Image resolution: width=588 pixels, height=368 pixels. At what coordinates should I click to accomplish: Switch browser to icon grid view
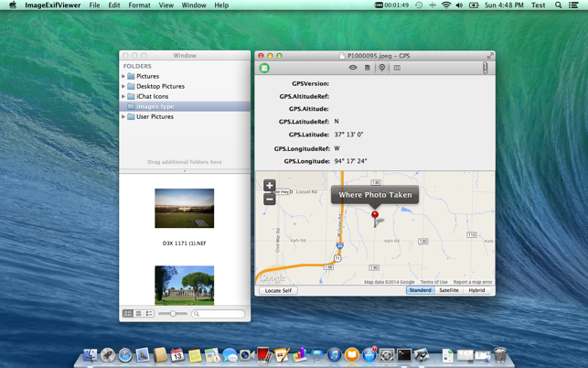(128, 314)
